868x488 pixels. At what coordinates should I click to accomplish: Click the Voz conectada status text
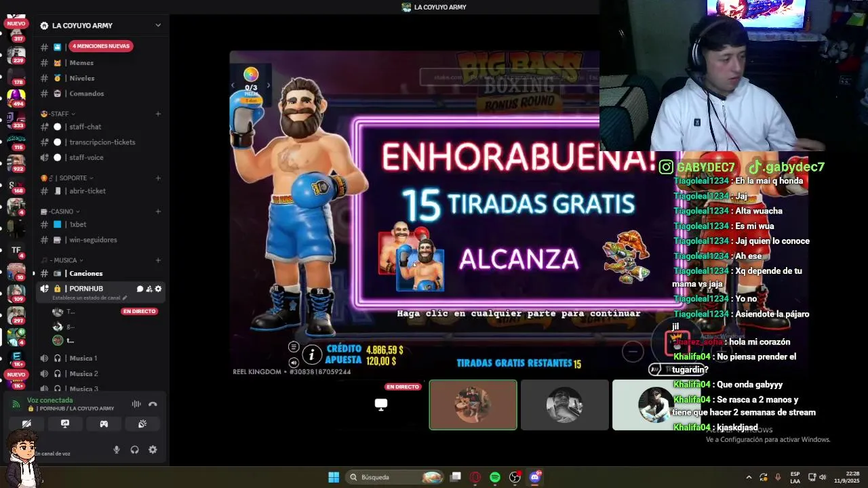50,401
